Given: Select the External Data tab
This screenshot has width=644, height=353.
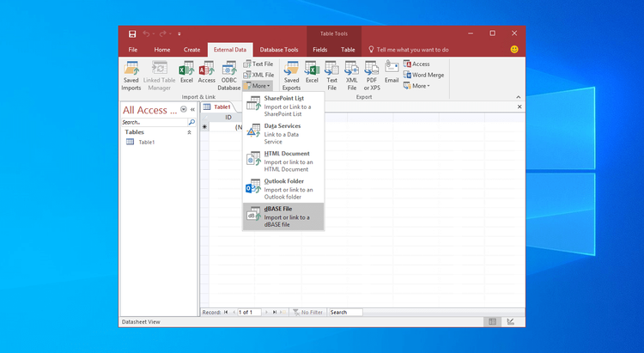Looking at the screenshot, I should pyautogui.click(x=230, y=50).
